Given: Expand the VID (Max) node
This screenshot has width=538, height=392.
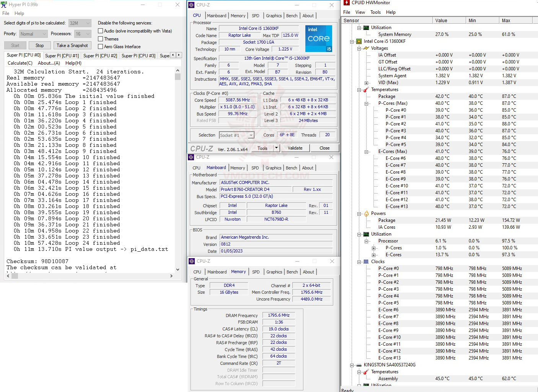Looking at the screenshot, I should click(x=367, y=83).
